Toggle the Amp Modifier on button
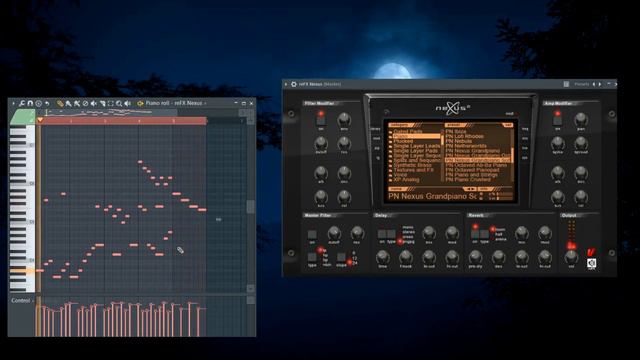Image resolution: width=640 pixels, height=360 pixels. [558, 120]
